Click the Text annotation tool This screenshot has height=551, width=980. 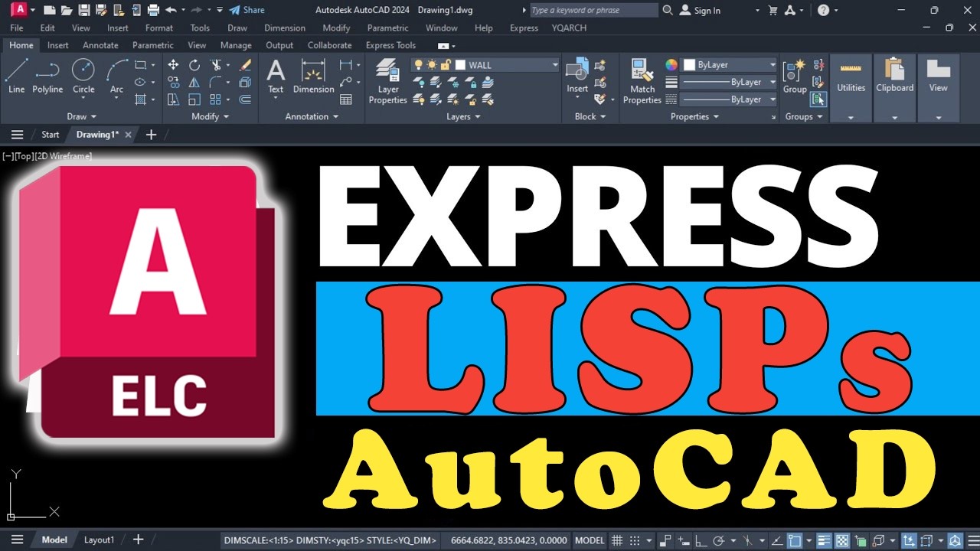(276, 77)
